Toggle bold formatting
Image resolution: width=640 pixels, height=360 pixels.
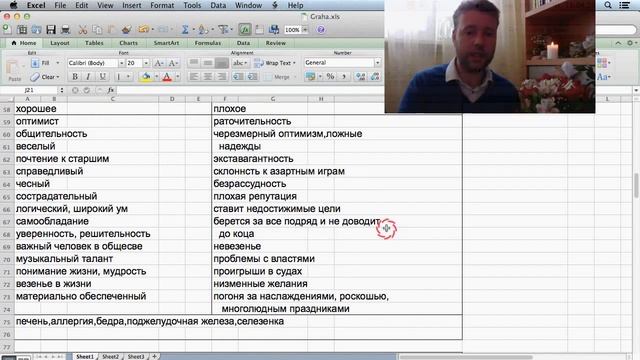(75, 76)
